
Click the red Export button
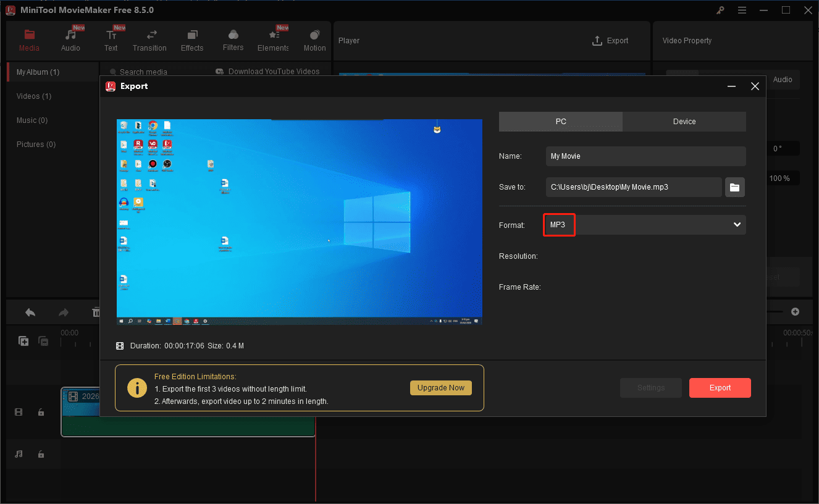(x=720, y=388)
